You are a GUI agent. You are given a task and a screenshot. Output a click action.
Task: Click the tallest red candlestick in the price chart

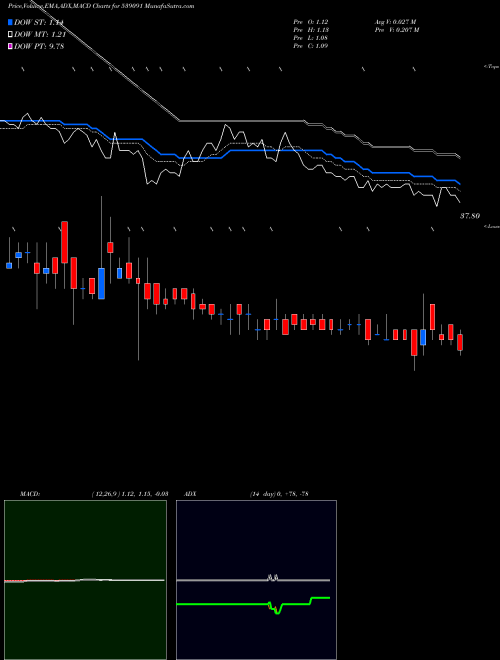click(64, 242)
